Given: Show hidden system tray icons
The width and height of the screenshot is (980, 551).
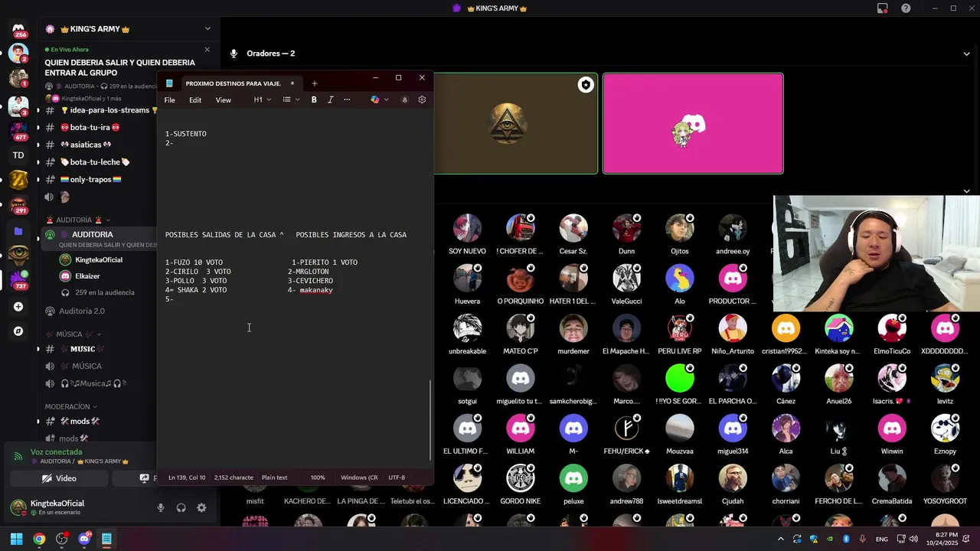Looking at the screenshot, I should pyautogui.click(x=782, y=539).
